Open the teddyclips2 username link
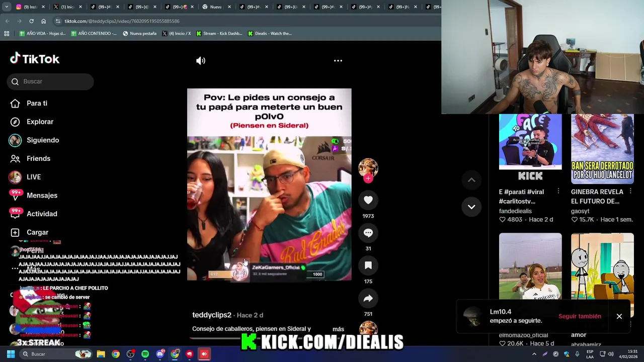The image size is (644, 362). pos(212,315)
